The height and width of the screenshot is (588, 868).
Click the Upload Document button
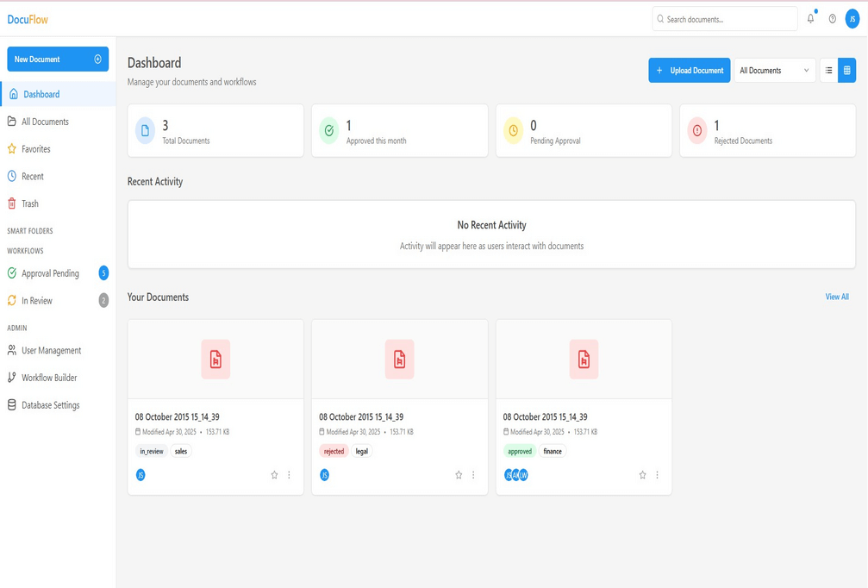[x=690, y=71]
